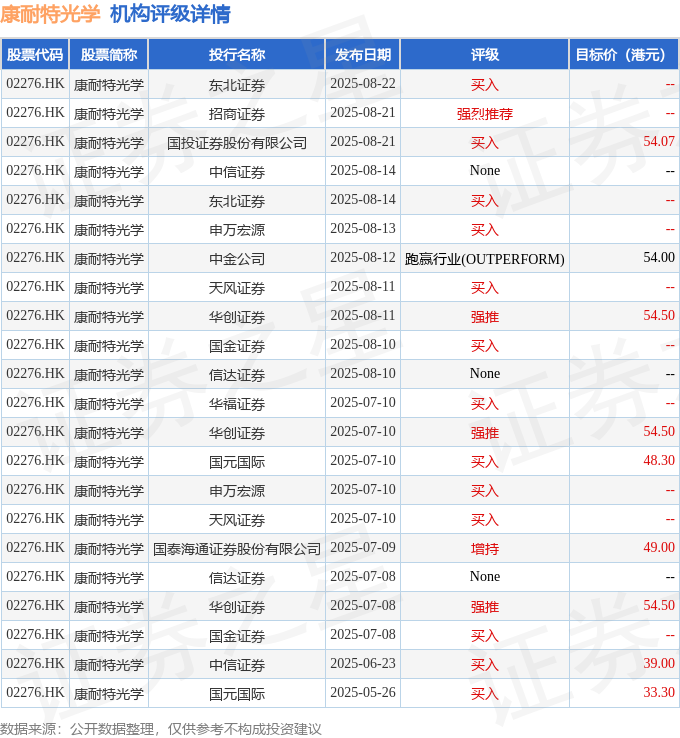Click target price 54.07

659,141
